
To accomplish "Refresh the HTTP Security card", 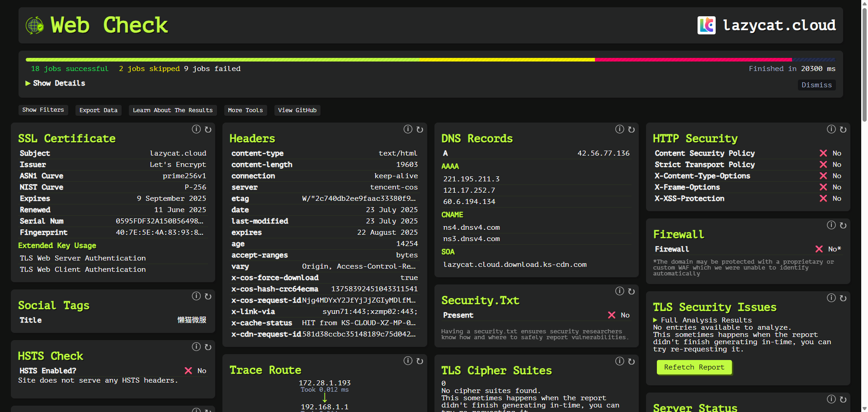I will click(843, 129).
